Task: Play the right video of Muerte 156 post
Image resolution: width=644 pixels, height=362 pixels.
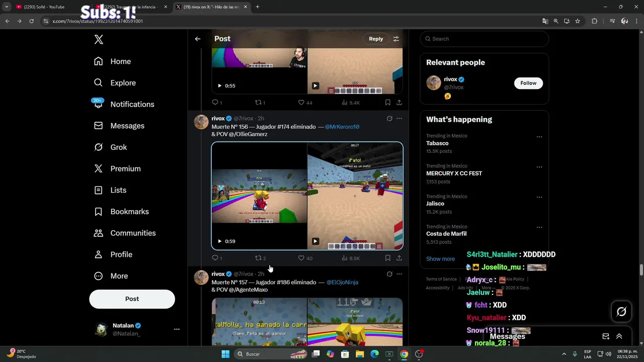Action: (315, 241)
